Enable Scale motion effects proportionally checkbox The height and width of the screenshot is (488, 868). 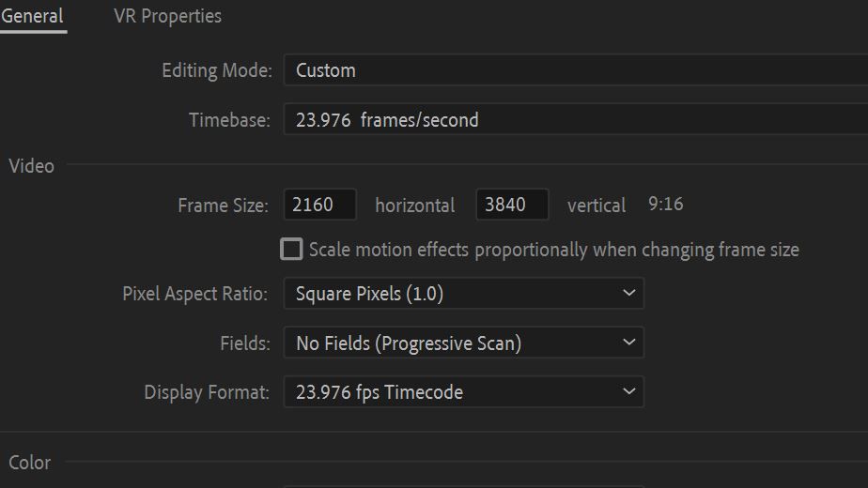point(292,250)
